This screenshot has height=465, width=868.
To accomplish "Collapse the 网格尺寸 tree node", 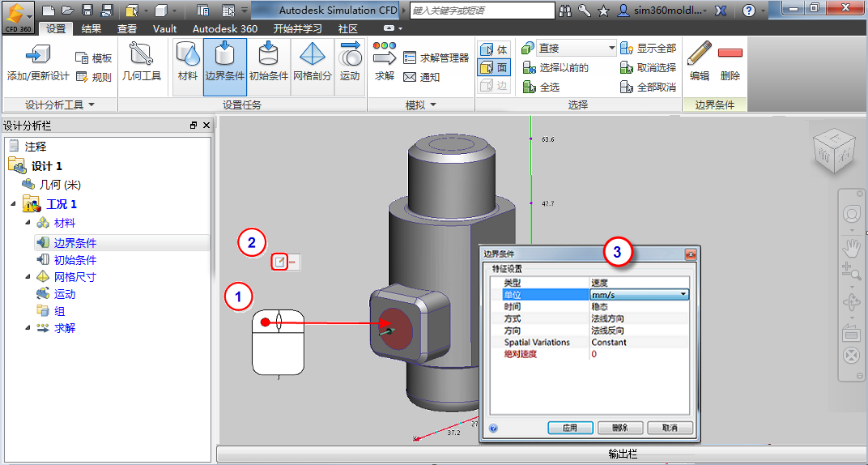I will 28,277.
